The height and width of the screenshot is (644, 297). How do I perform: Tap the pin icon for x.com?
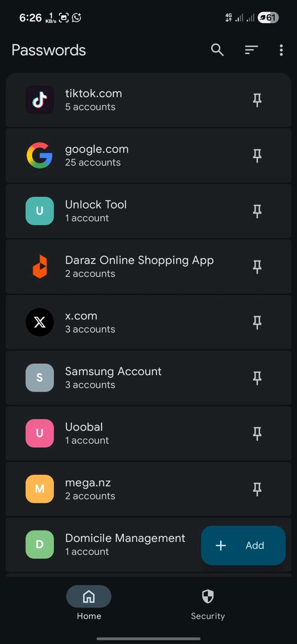pyautogui.click(x=257, y=322)
